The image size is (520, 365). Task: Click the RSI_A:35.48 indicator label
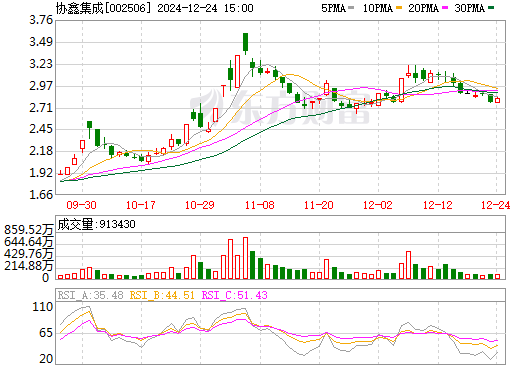click(x=91, y=295)
